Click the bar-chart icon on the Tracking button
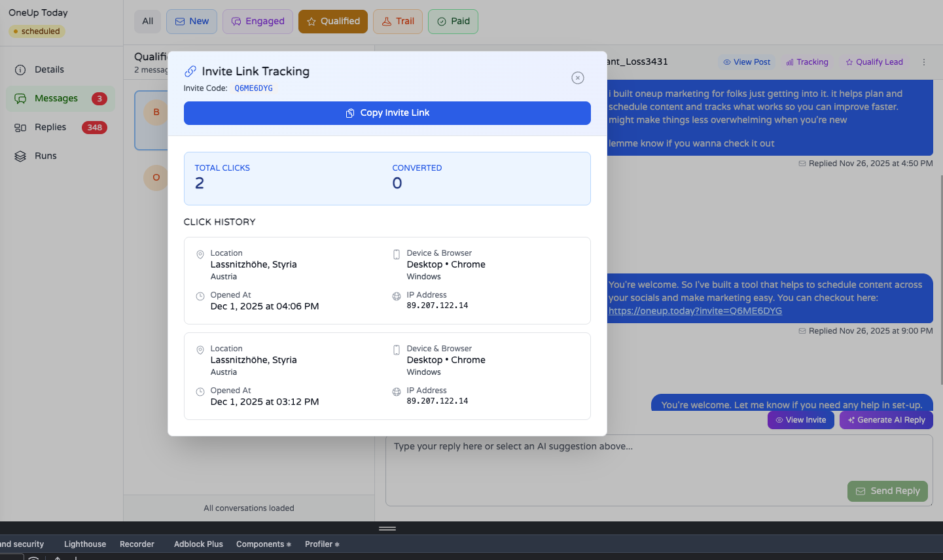The width and height of the screenshot is (943, 560). [789, 62]
